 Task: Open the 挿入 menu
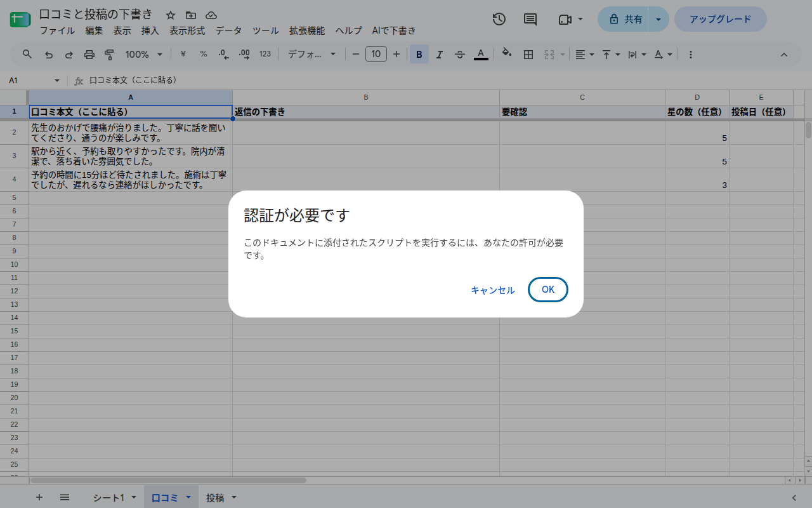coord(150,30)
